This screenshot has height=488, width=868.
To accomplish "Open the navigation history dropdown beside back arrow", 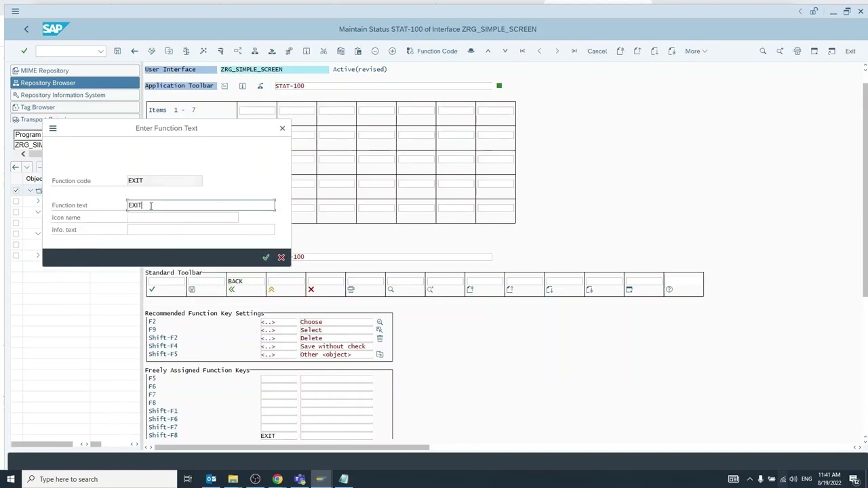I will 26,167.
